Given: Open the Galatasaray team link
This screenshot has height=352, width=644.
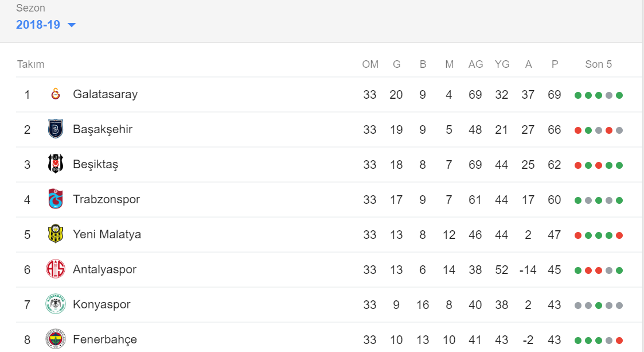Looking at the screenshot, I should [105, 94].
